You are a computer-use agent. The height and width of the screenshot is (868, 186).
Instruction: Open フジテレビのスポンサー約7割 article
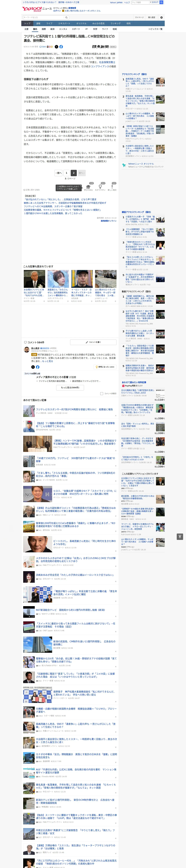pyautogui.click(x=74, y=409)
